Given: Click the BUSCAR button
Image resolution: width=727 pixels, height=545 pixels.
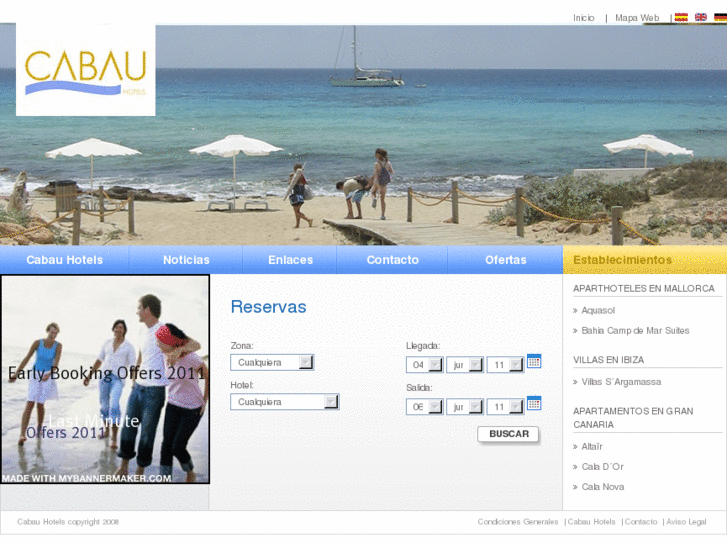Looking at the screenshot, I should [509, 434].
